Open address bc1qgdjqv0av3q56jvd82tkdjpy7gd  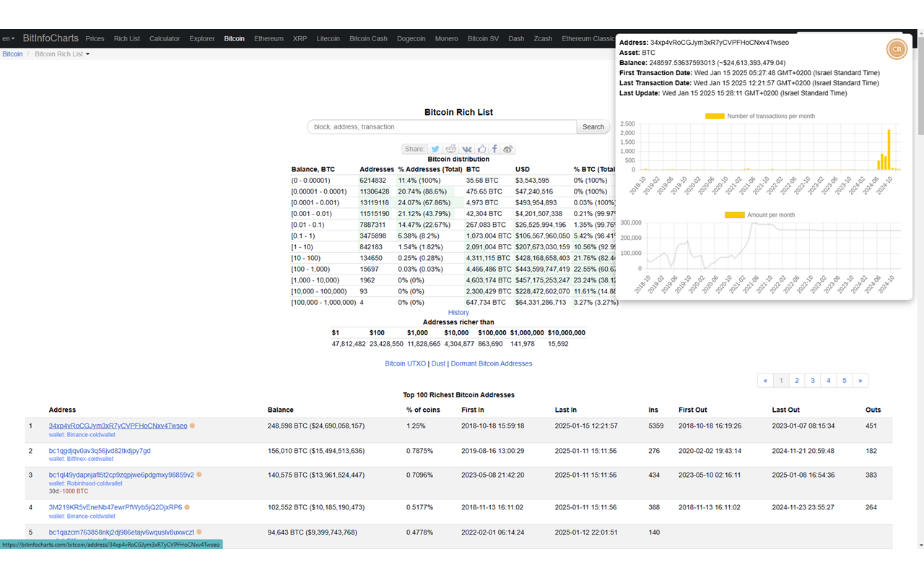point(100,451)
